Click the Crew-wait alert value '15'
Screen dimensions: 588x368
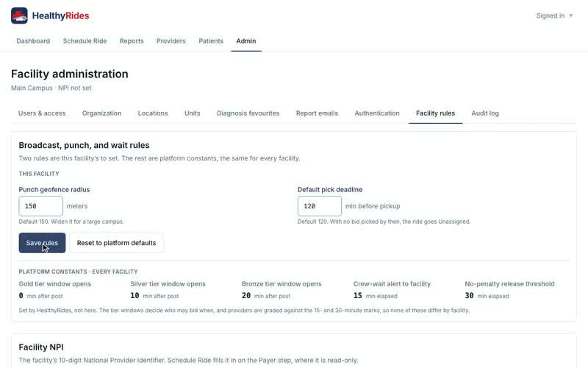(358, 296)
